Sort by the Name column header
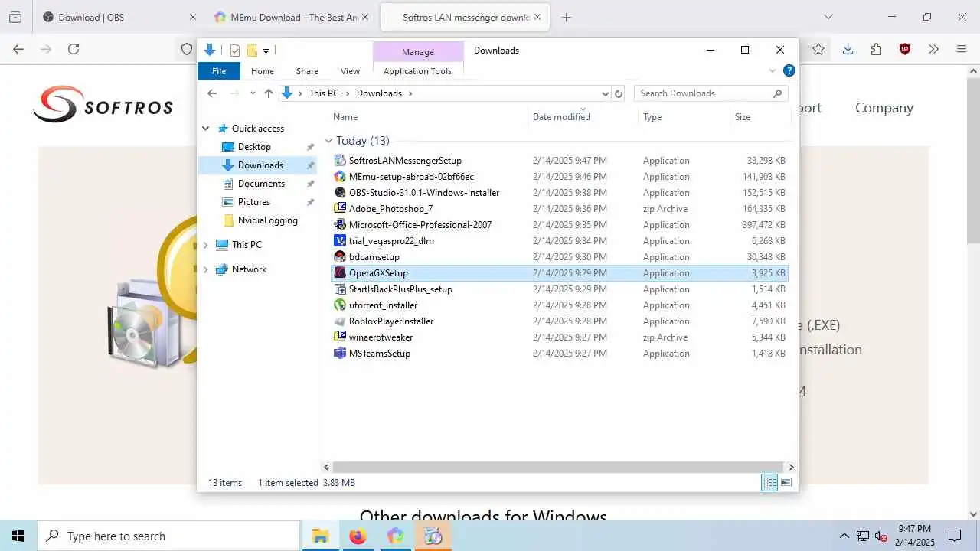Viewport: 980px width, 551px height. [345, 117]
